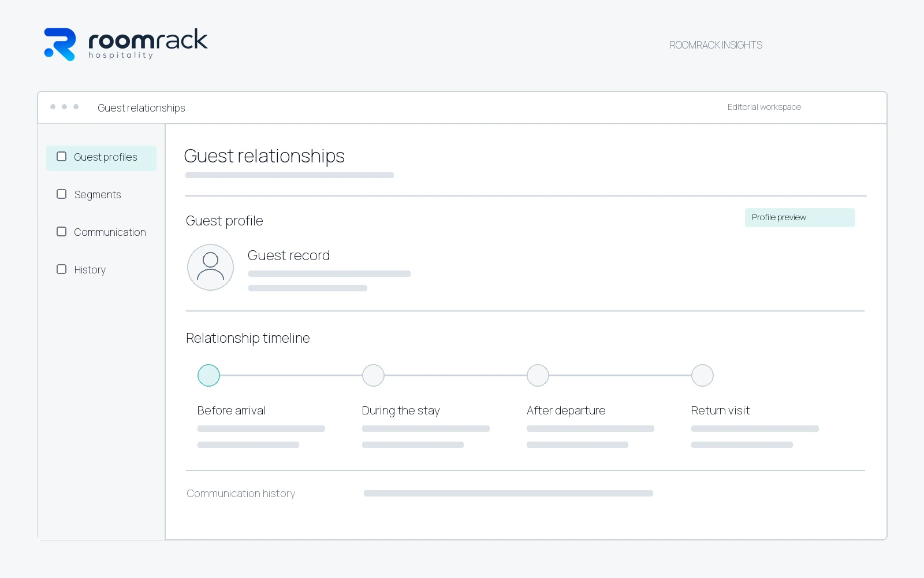
Task: Click the Relationship timeline heading
Action: click(x=248, y=338)
